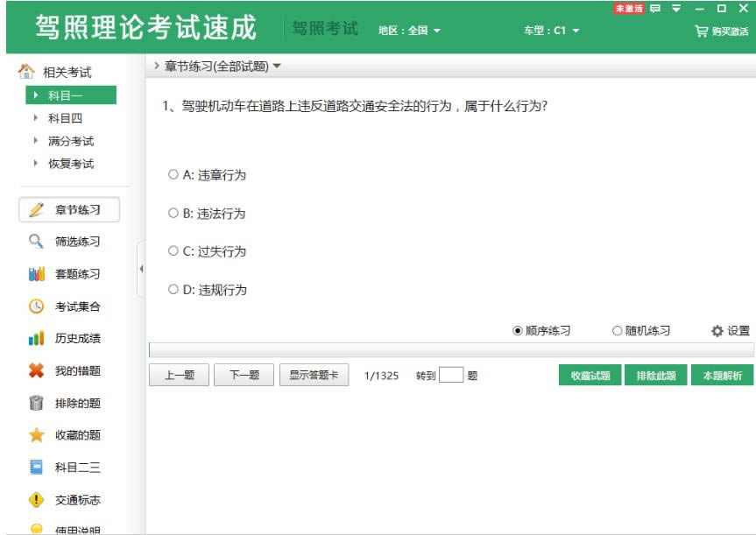The height and width of the screenshot is (535, 756).
Task: Collapse the sidebar with the arrow handle
Action: click(x=141, y=269)
